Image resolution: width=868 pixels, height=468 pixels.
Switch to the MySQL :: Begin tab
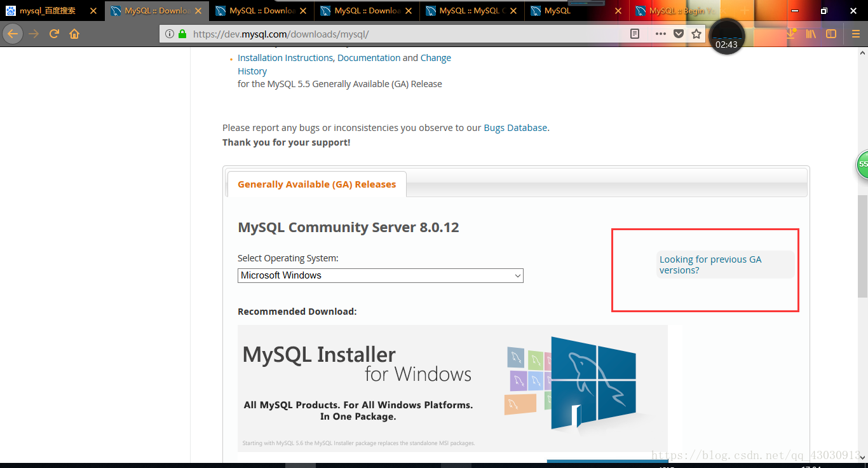pyautogui.click(x=681, y=11)
